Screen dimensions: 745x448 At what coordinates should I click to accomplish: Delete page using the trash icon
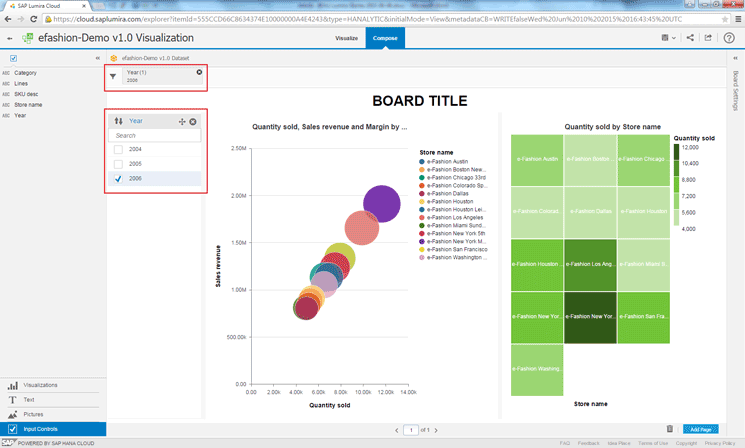pyautogui.click(x=669, y=428)
